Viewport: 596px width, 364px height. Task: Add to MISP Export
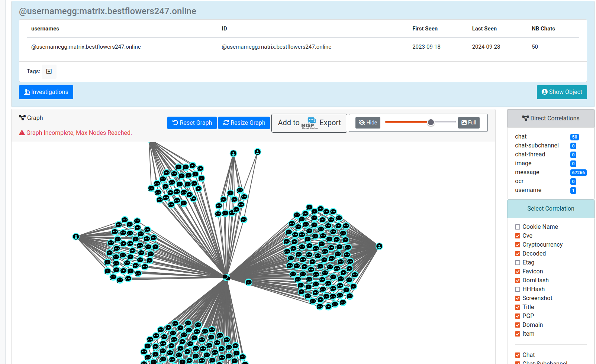point(309,123)
